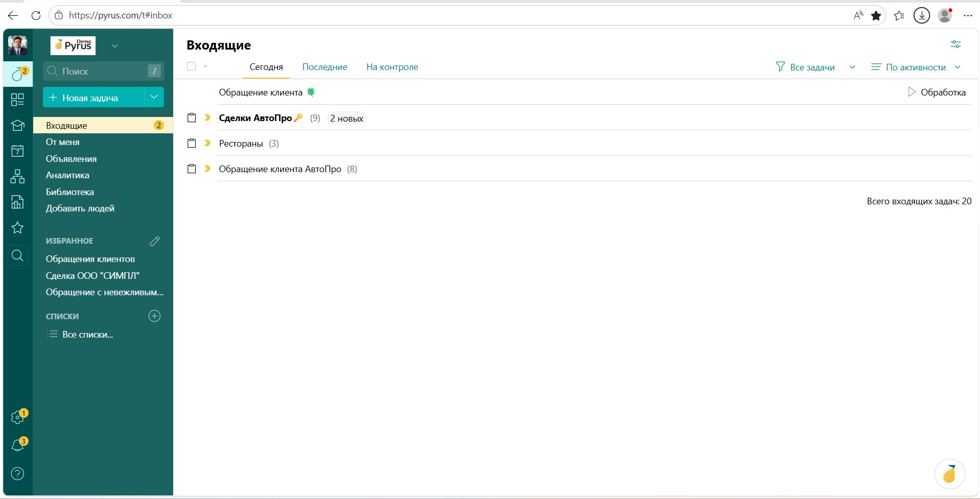Screen dimensions: 980x499
Task: Expand the Сделки АвтоПро group arrow
Action: coord(207,117)
